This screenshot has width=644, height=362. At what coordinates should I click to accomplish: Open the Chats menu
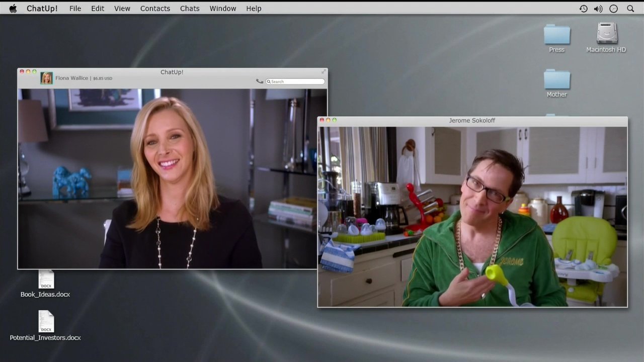pyautogui.click(x=190, y=9)
